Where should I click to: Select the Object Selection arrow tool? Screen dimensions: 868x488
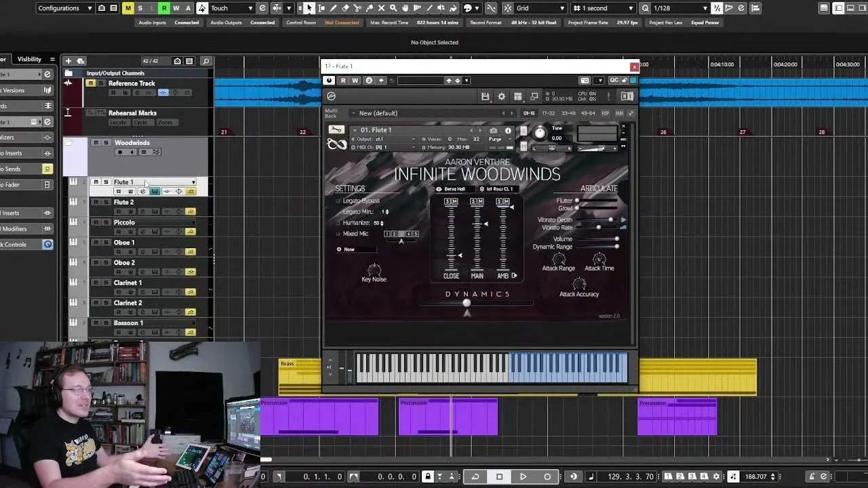click(309, 7)
